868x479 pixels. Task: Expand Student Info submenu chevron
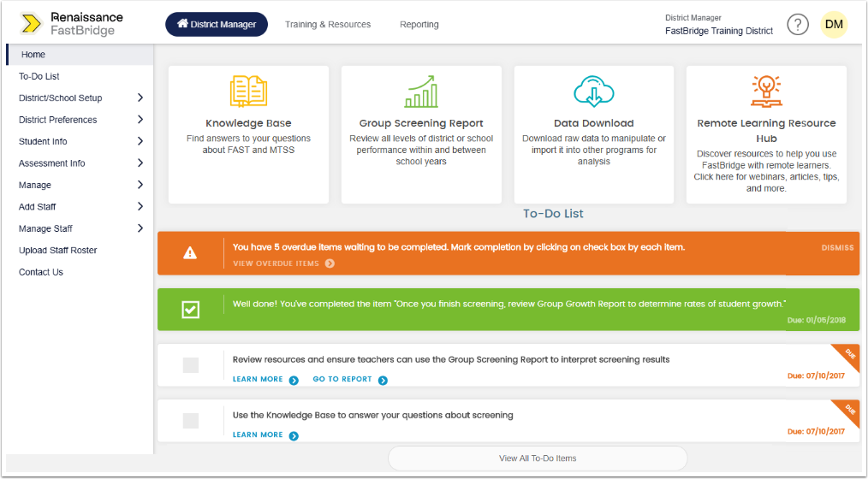coord(140,141)
